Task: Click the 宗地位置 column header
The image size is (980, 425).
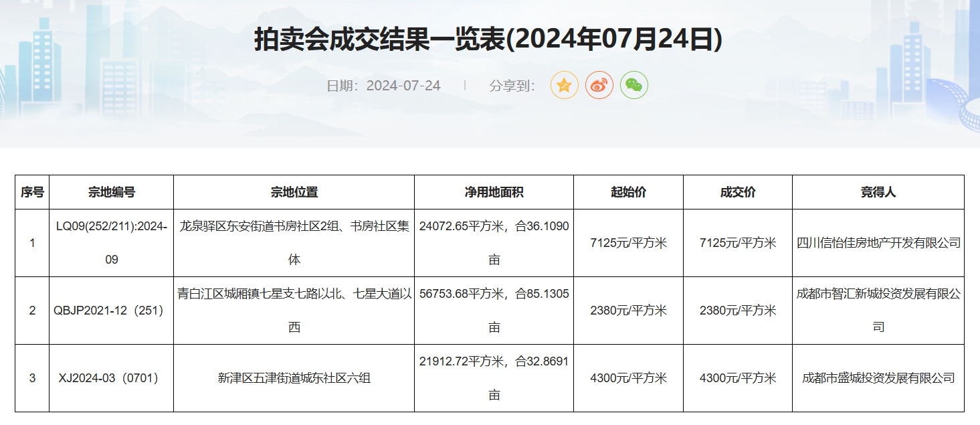Action: pyautogui.click(x=294, y=192)
